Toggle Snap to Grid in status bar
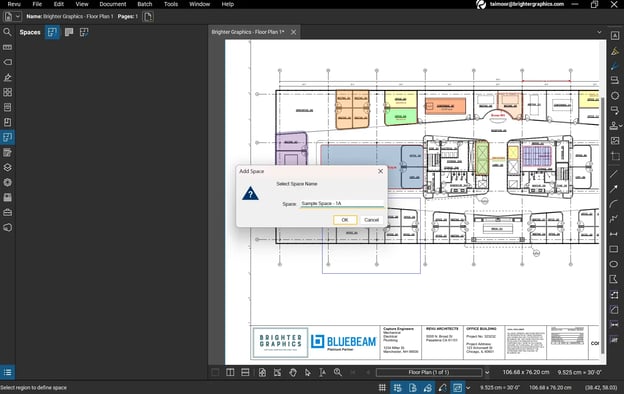The image size is (624, 394). [397, 388]
